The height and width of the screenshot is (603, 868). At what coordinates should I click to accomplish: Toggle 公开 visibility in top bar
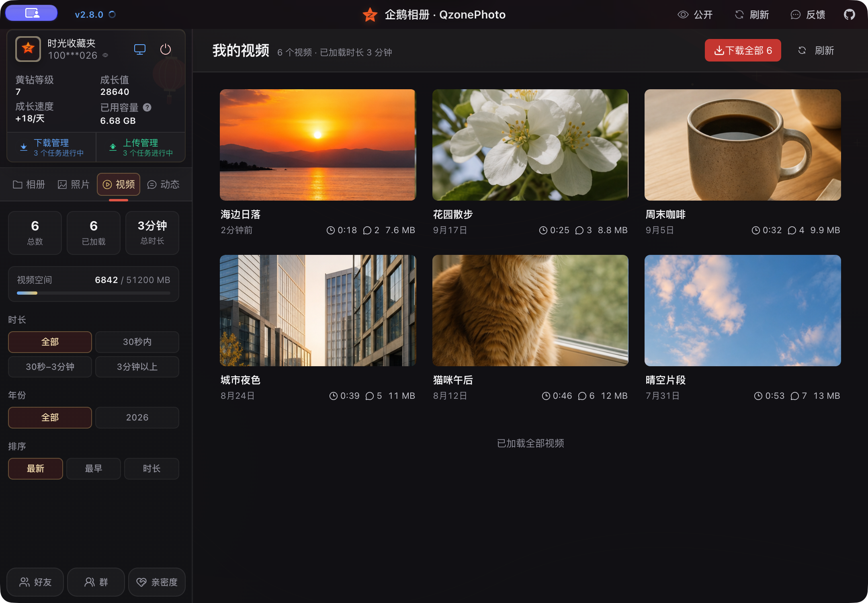695,15
